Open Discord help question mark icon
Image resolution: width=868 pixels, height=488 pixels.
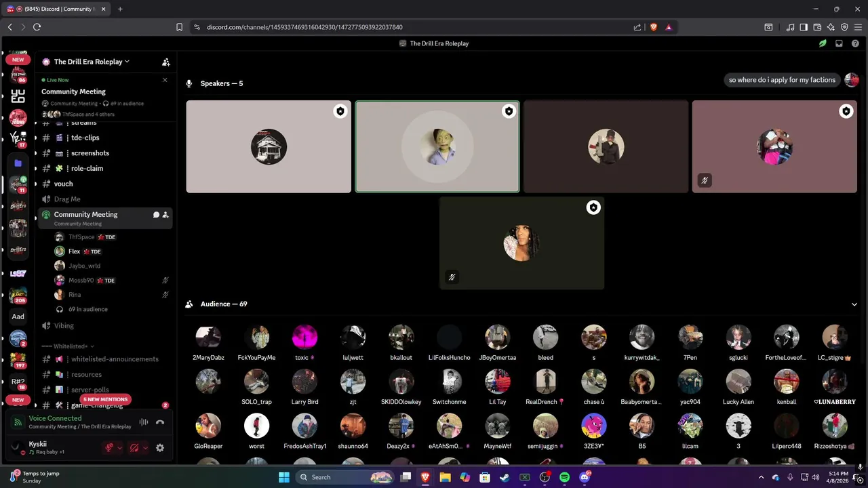pyautogui.click(x=855, y=43)
